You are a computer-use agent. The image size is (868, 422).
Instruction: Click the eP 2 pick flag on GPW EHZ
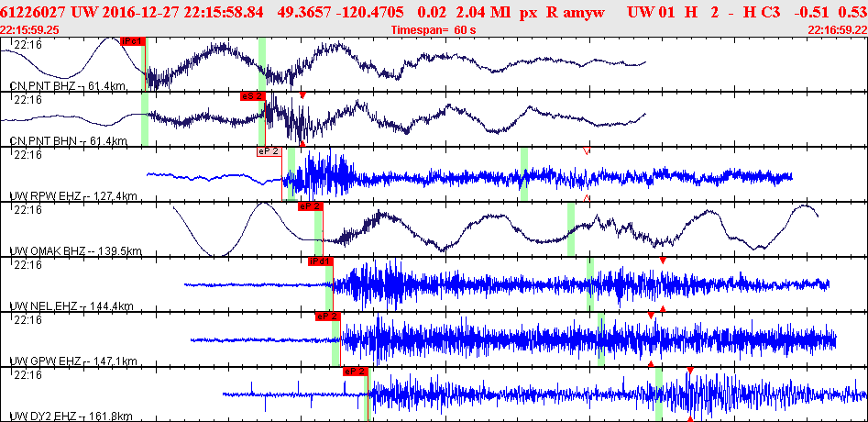(x=328, y=316)
